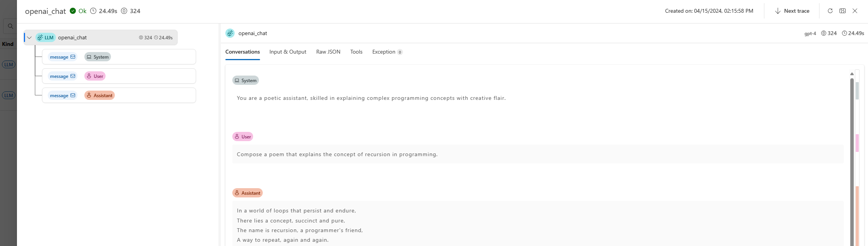The image size is (868, 246).
Task: Select the Tools tab
Action: [356, 52]
